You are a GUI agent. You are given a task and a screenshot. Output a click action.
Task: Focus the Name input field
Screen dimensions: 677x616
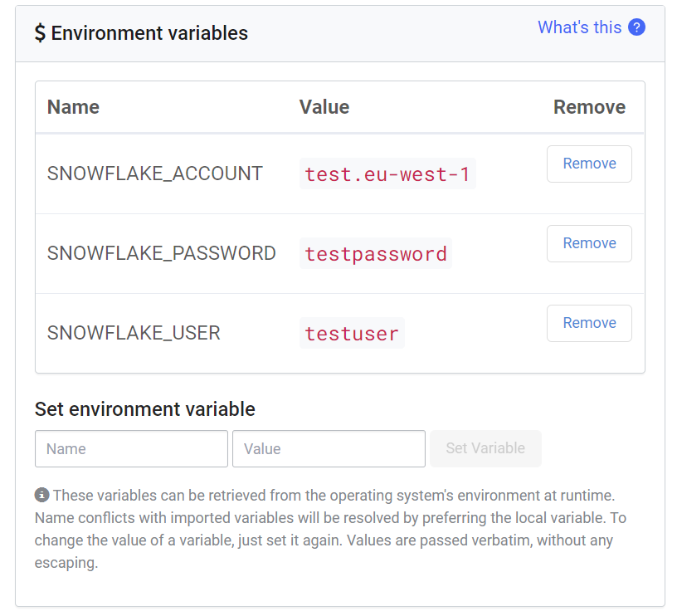click(131, 448)
